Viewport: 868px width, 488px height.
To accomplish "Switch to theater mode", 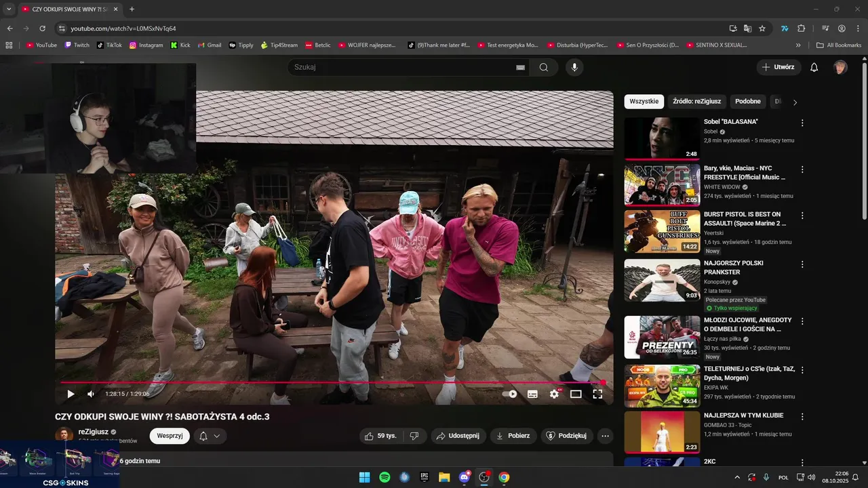I will (x=576, y=394).
